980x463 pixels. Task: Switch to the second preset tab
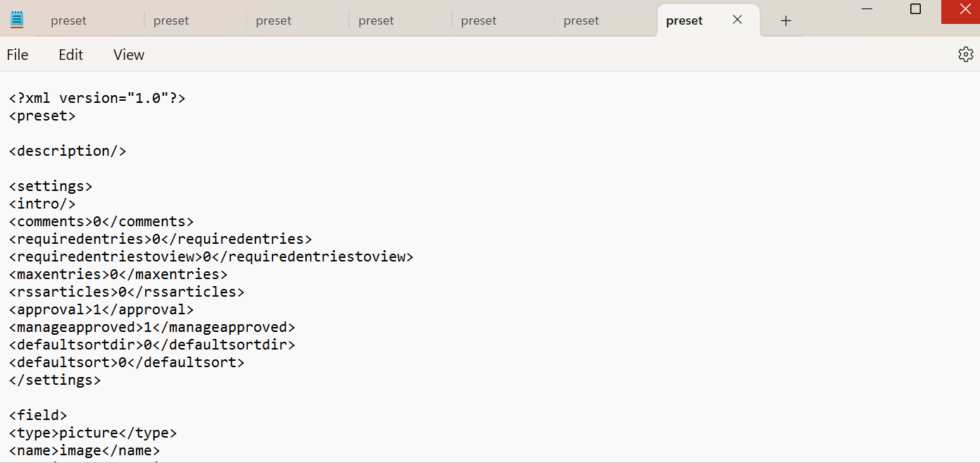pyautogui.click(x=194, y=20)
